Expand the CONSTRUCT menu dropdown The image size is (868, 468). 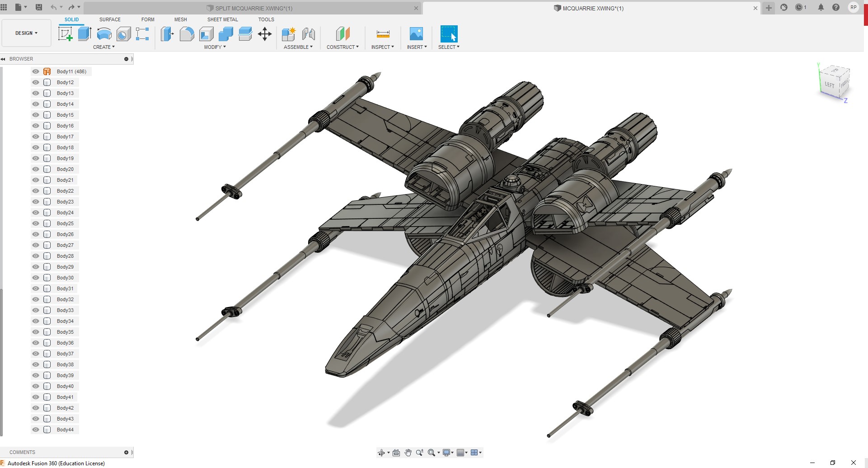pos(343,47)
